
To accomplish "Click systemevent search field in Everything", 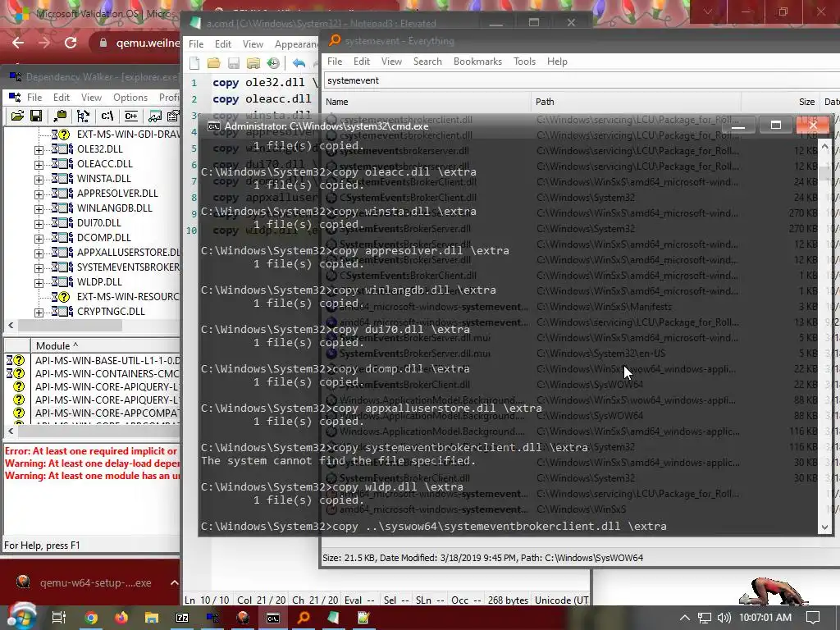I will click(582, 80).
